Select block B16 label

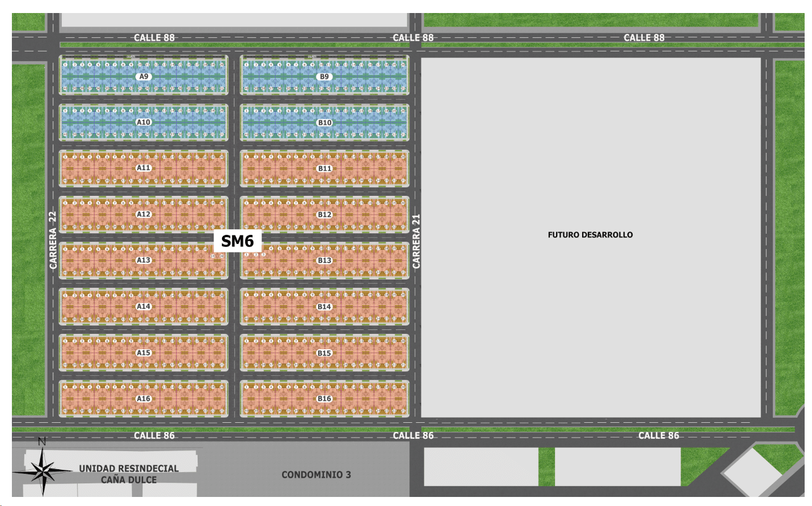tap(324, 398)
